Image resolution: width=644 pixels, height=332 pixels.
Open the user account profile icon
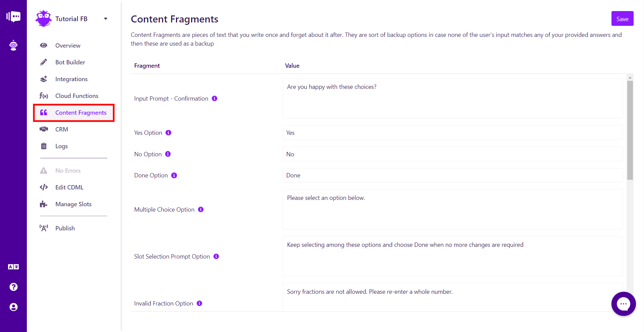click(13, 307)
